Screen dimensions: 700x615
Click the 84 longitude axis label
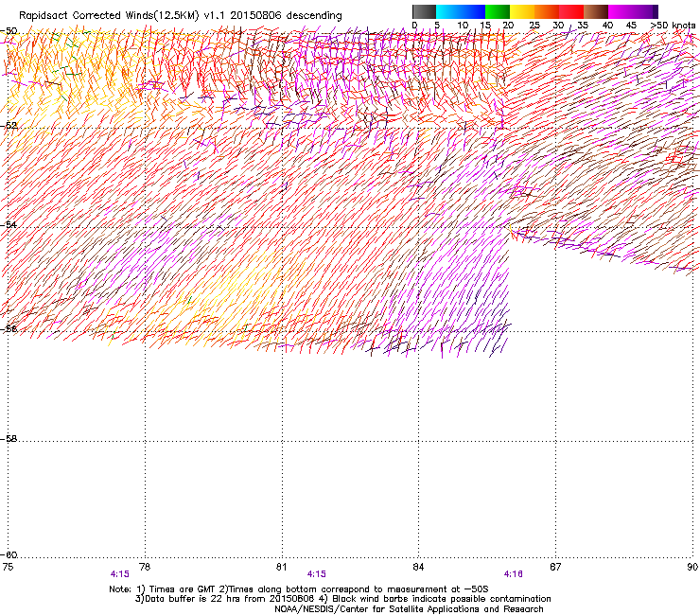point(418,567)
